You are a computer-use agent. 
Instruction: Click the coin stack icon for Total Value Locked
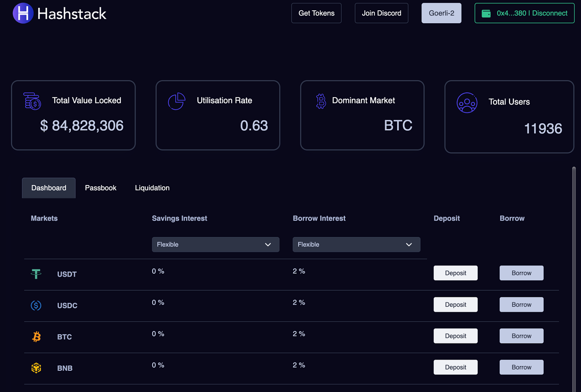(32, 101)
